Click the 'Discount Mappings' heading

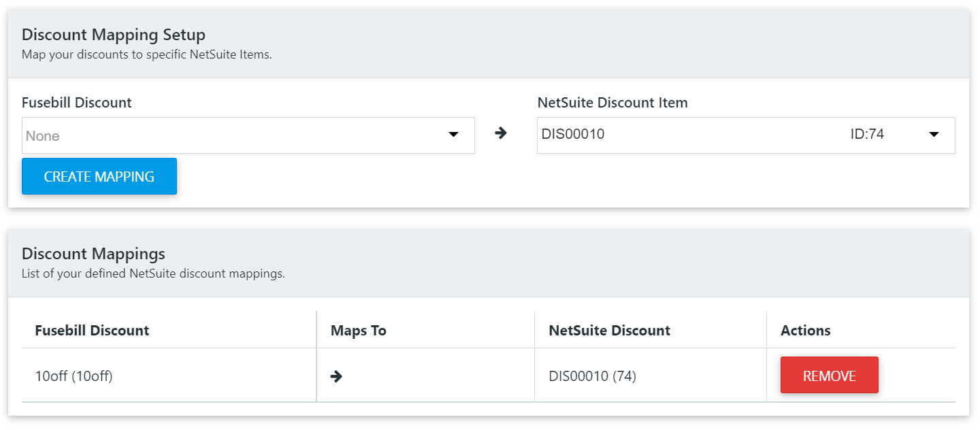click(x=93, y=254)
